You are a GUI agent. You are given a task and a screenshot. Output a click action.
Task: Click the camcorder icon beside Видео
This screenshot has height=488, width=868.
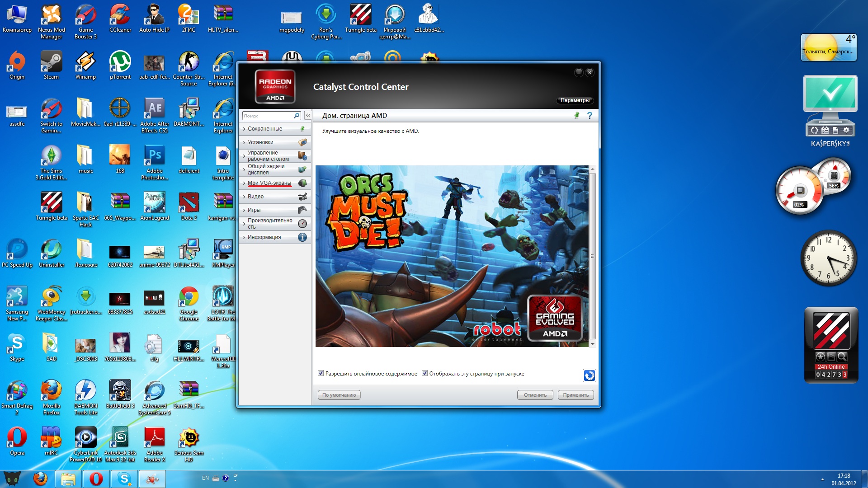coord(302,197)
